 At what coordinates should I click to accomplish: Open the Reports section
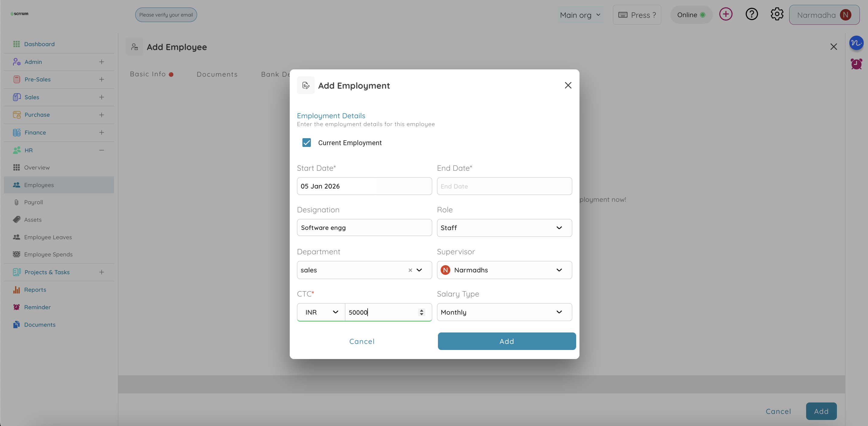tap(36, 289)
